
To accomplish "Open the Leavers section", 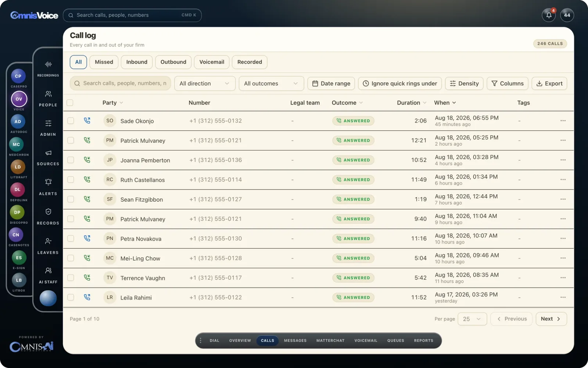I will click(x=48, y=246).
